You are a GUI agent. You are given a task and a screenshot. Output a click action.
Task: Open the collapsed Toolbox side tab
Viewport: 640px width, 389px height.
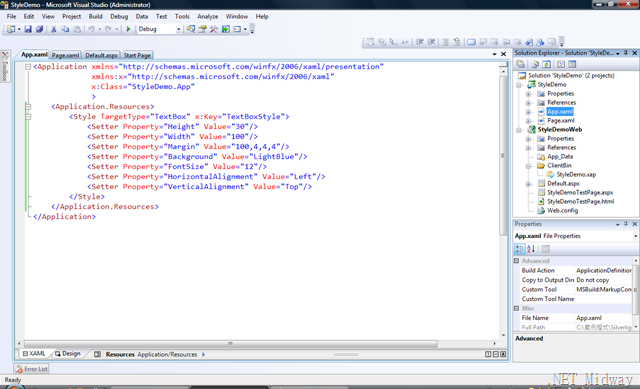point(5,67)
